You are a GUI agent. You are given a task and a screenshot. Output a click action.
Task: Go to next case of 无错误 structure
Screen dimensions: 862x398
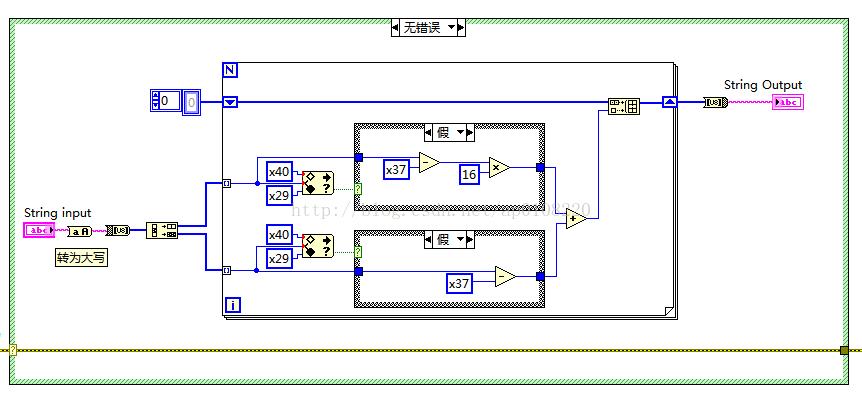pos(461,27)
